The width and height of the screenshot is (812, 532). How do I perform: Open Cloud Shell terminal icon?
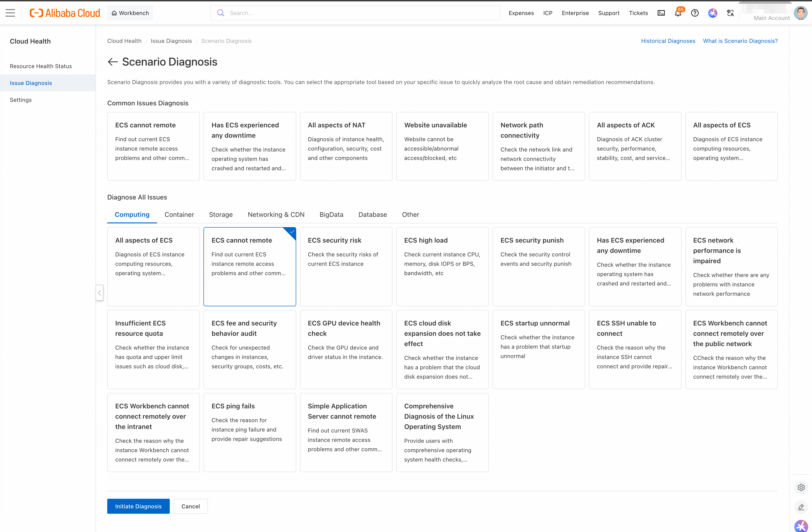[x=661, y=13]
